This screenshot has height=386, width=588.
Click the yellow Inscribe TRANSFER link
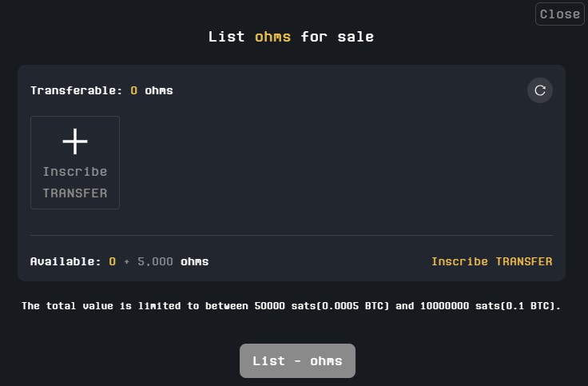491,261
